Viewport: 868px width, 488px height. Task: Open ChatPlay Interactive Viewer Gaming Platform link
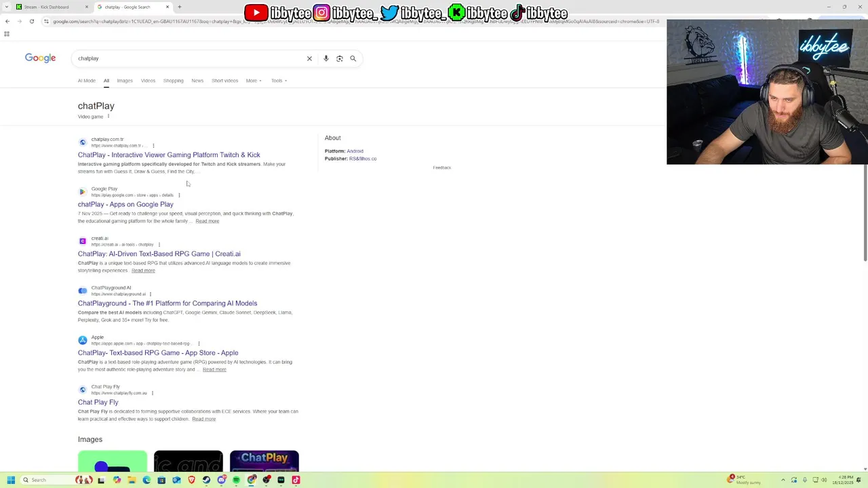coord(169,155)
